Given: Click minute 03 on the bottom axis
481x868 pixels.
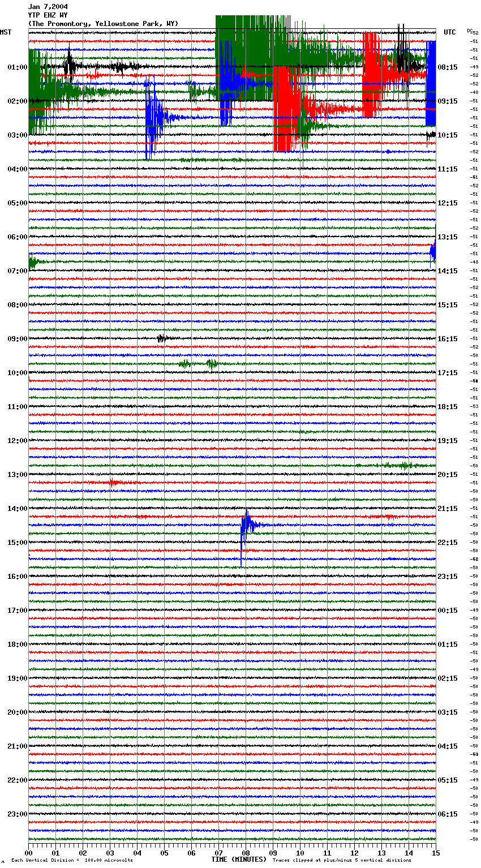Looking at the screenshot, I should coord(110,853).
